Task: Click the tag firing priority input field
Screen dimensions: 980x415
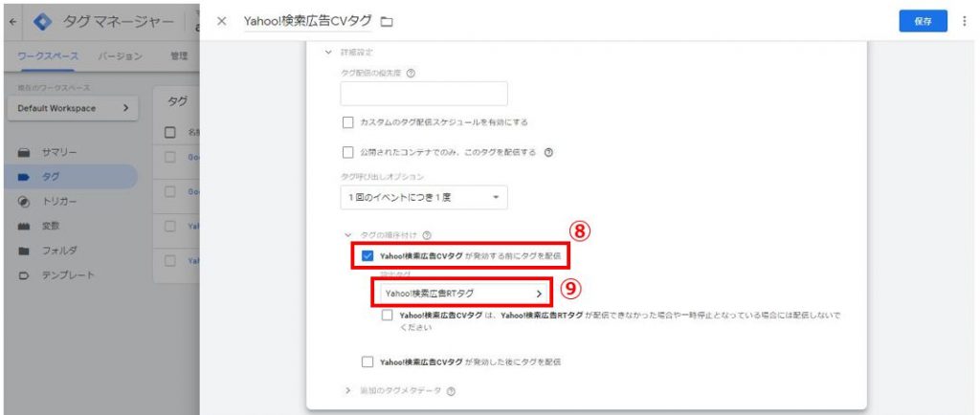Action: pyautogui.click(x=424, y=94)
